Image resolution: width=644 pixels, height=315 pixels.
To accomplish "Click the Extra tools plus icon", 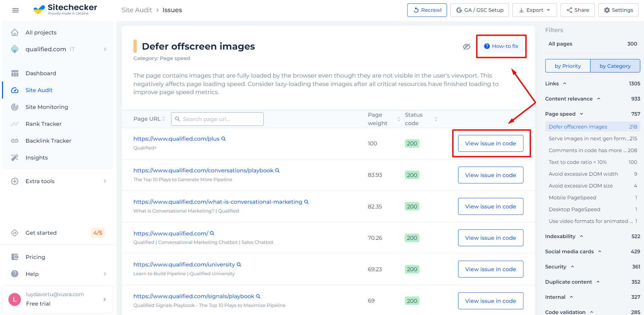I will pyautogui.click(x=14, y=181).
